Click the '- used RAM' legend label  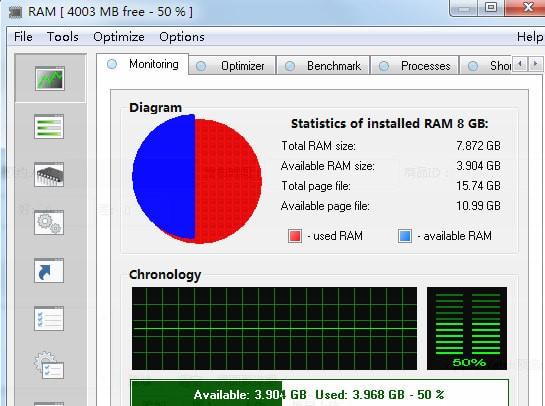coord(335,236)
